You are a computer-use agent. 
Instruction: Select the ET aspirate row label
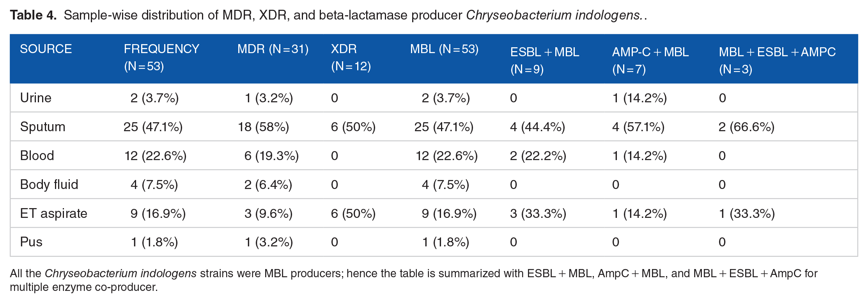54,213
